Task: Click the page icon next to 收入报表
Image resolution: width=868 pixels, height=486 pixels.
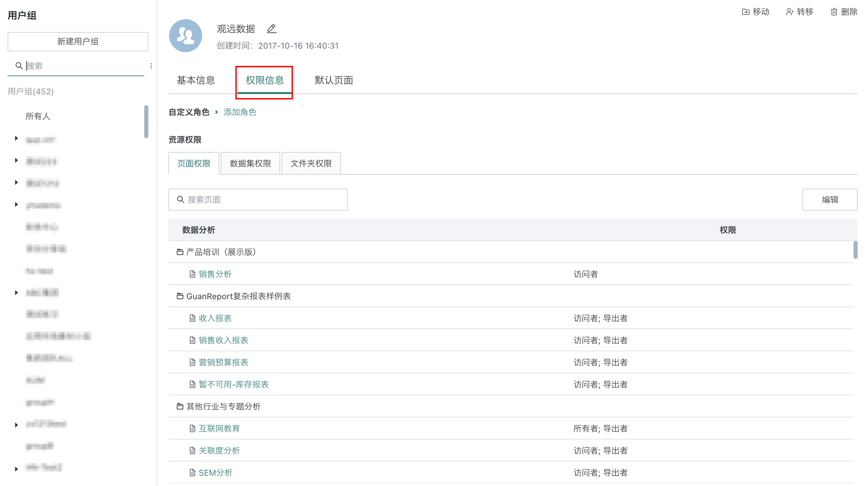Action: tap(193, 318)
